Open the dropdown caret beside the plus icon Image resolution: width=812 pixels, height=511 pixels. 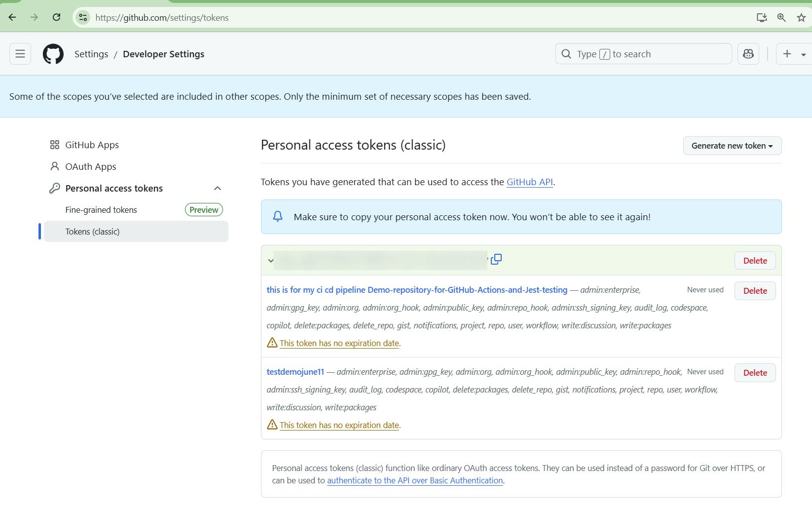(x=804, y=54)
